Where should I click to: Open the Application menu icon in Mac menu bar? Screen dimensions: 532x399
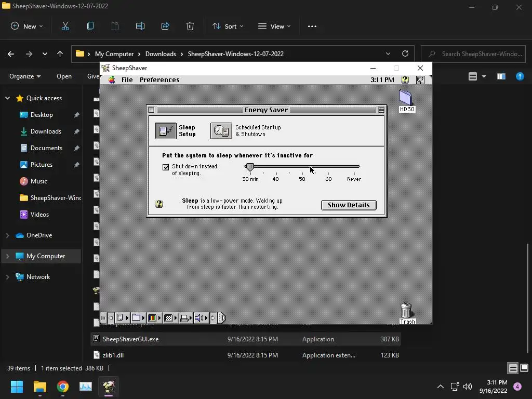coord(420,79)
